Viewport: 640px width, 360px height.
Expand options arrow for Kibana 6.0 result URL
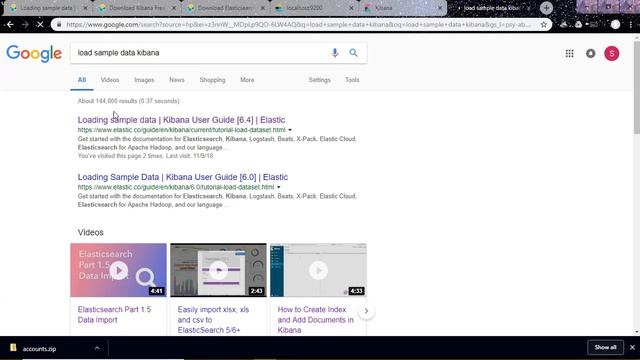click(x=278, y=187)
